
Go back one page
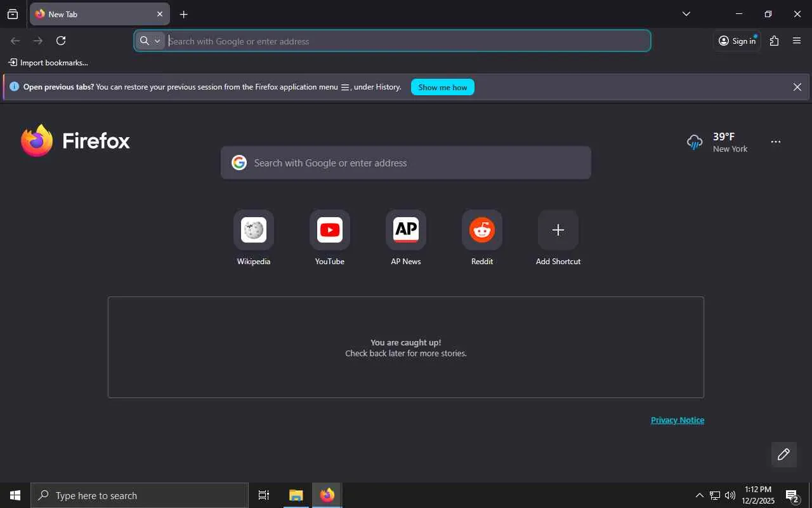tap(15, 41)
